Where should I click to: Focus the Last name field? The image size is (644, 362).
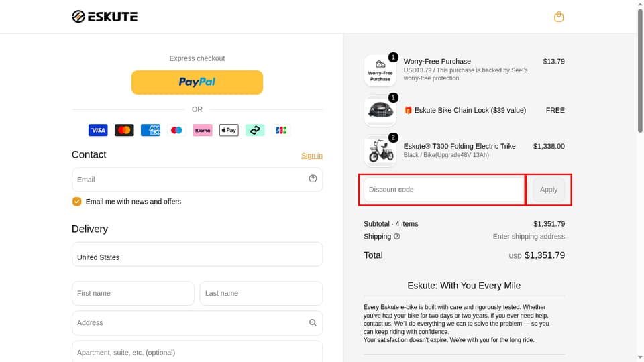[261, 293]
